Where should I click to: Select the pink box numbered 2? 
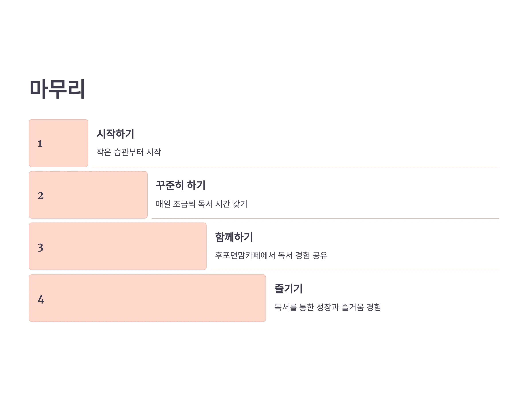coord(88,195)
